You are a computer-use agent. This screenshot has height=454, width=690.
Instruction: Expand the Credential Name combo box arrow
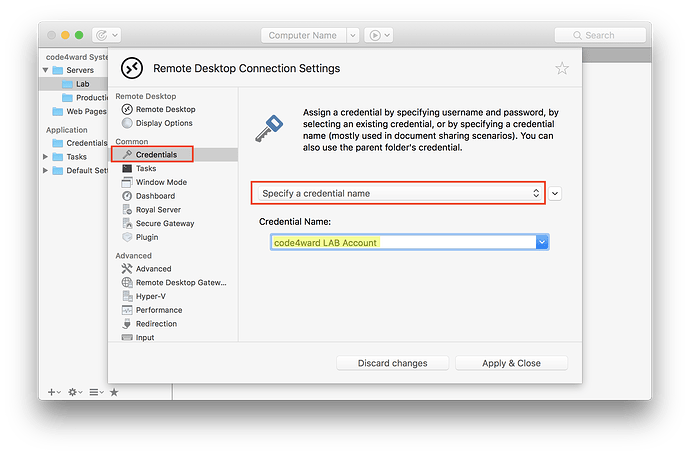(541, 242)
